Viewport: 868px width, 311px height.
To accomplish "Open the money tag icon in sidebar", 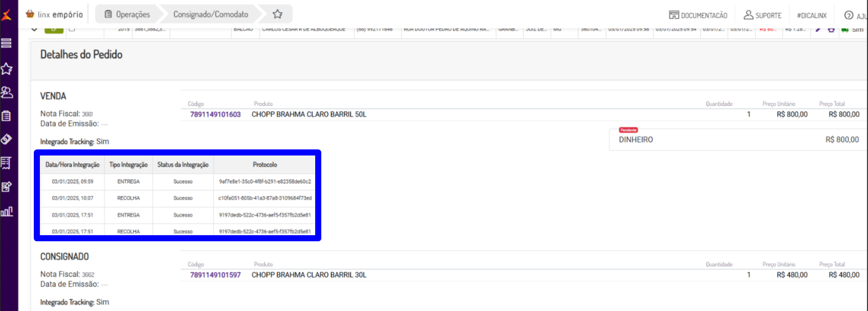I will point(7,139).
